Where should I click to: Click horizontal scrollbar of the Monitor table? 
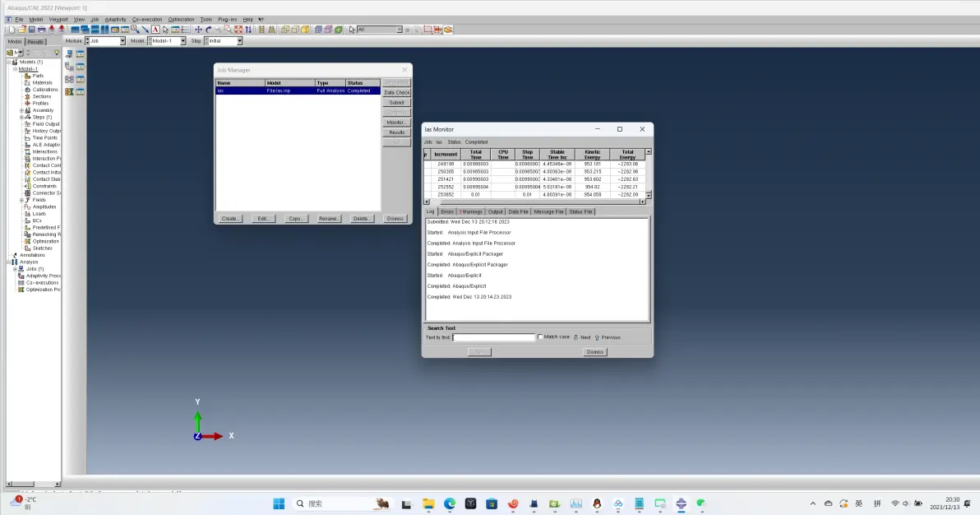pos(534,202)
